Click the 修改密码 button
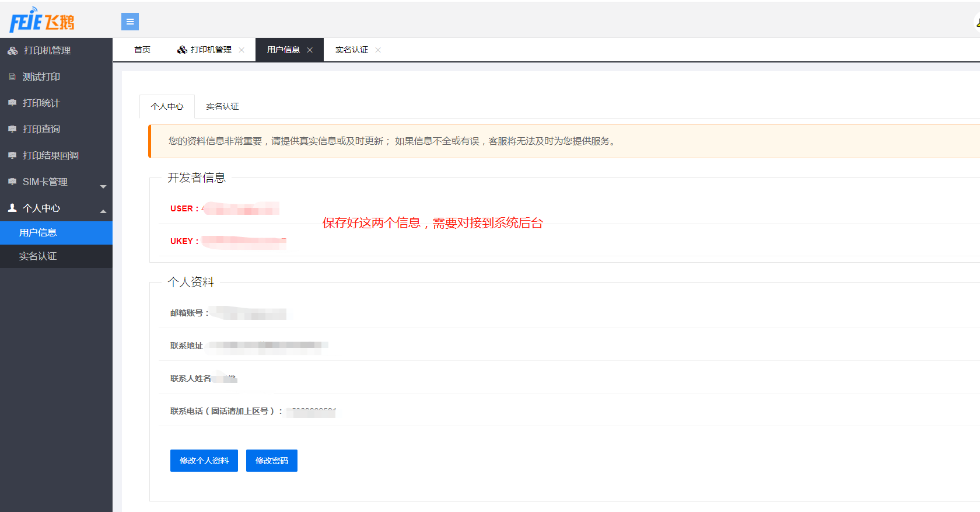Viewport: 980px width, 512px height. [x=271, y=461]
